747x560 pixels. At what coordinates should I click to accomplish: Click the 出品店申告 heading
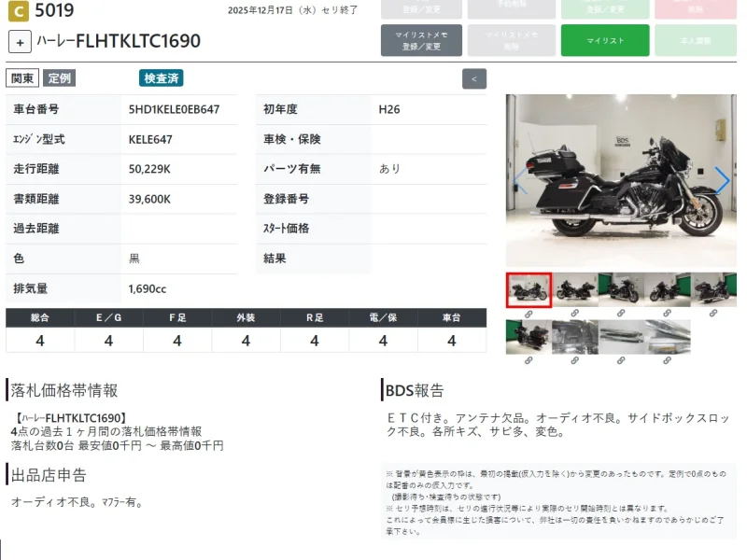[49, 475]
